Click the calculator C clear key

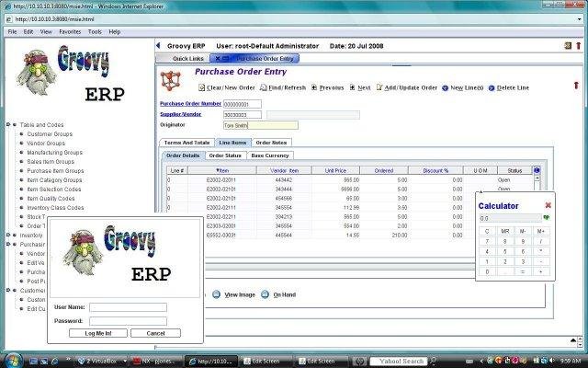487,231
